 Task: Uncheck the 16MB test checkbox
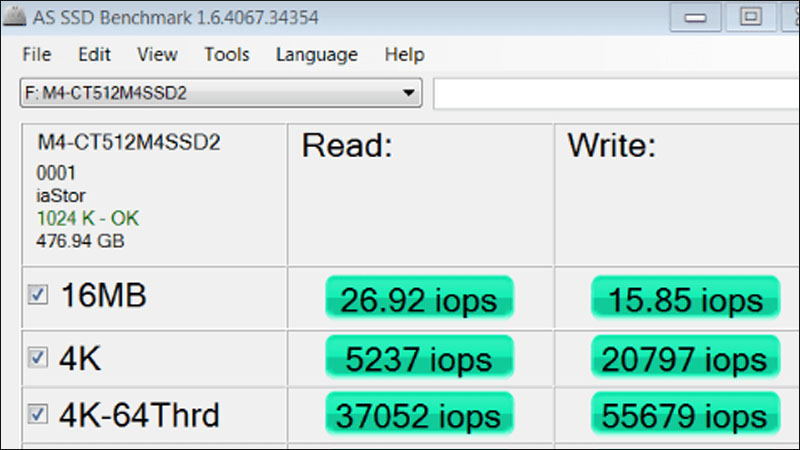tap(38, 295)
